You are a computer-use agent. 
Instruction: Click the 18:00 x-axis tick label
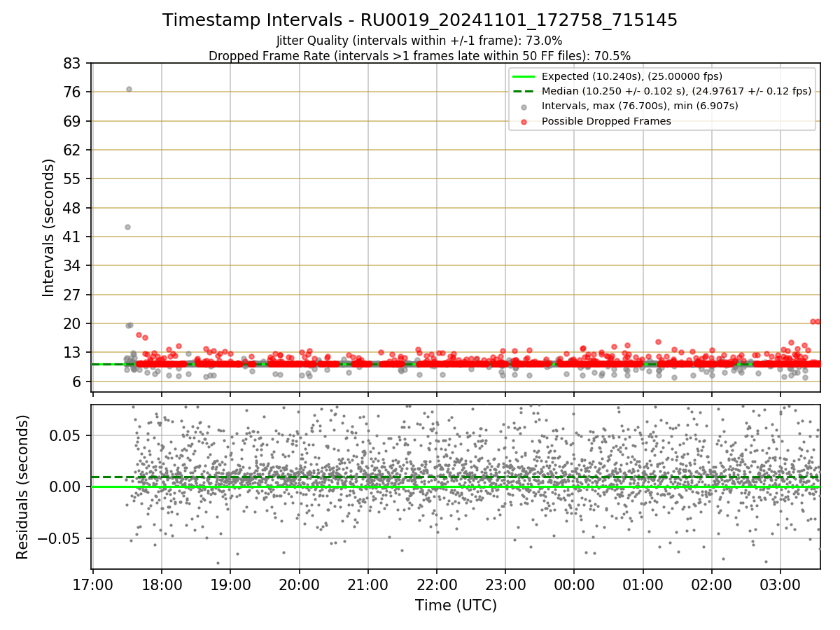[x=162, y=584]
